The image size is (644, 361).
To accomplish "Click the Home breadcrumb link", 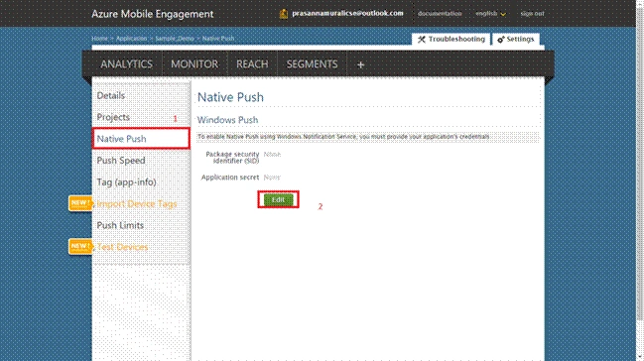I will pos(99,39).
